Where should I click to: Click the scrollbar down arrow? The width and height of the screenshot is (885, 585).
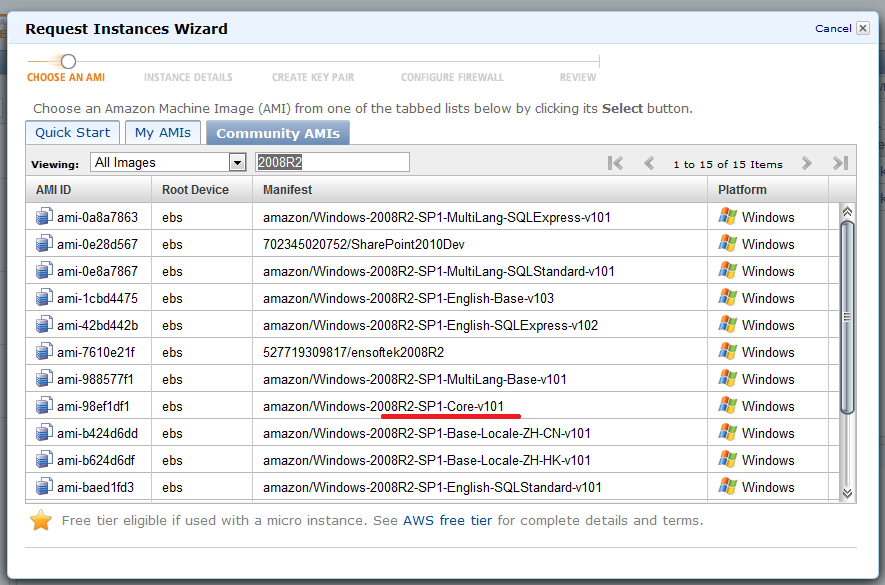[x=847, y=493]
